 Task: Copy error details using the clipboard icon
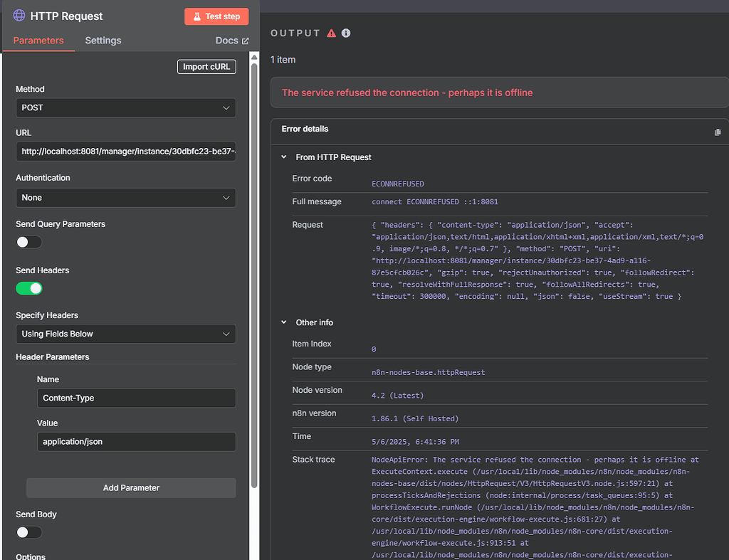tap(718, 131)
